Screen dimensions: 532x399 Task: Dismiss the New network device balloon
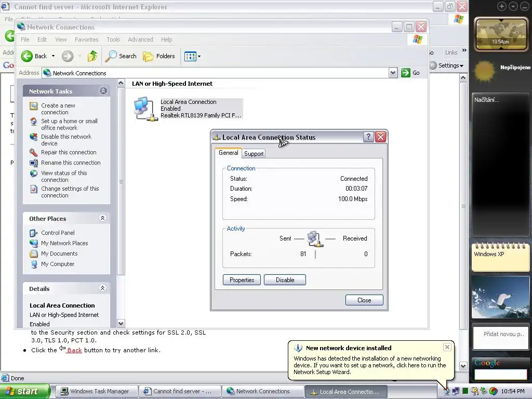tap(447, 347)
